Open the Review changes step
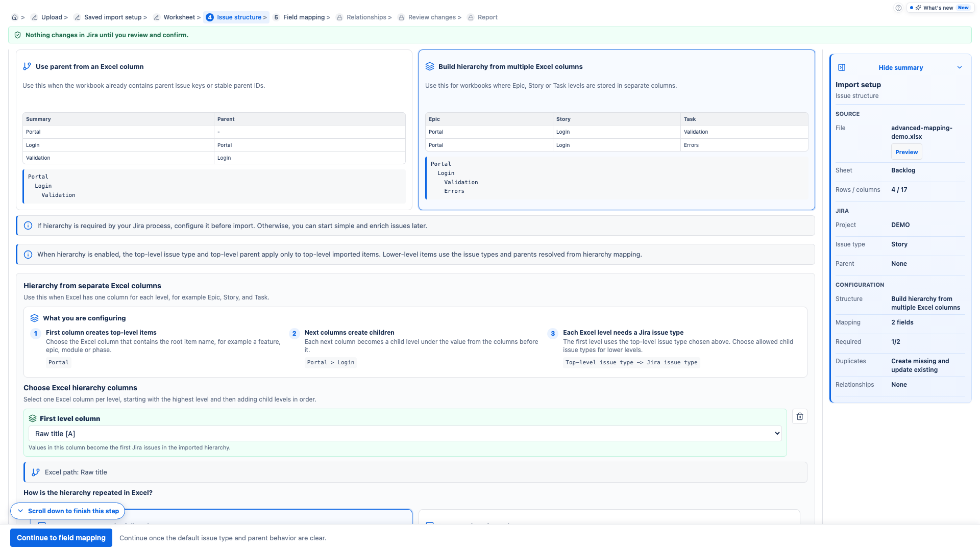Screen dimensions: 980x551 point(432,17)
